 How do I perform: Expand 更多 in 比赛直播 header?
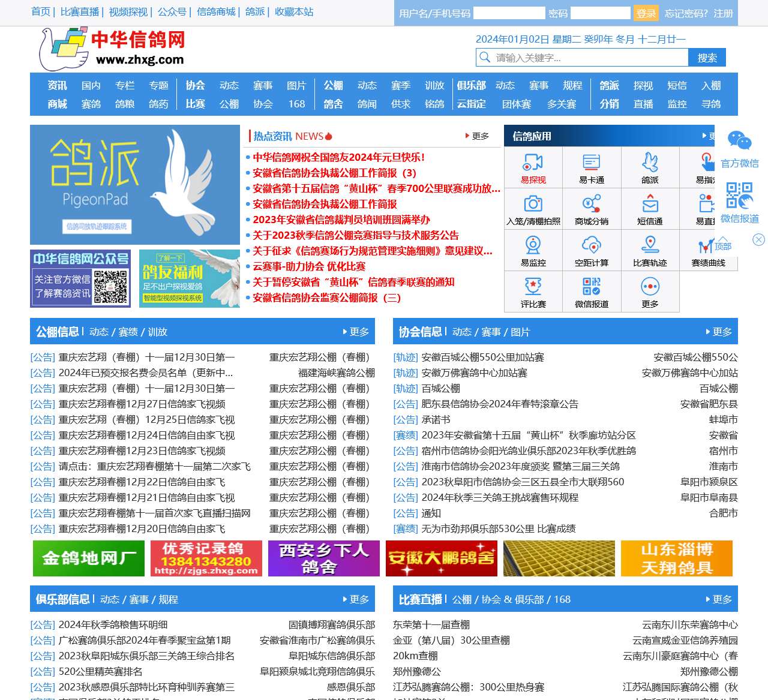point(719,599)
